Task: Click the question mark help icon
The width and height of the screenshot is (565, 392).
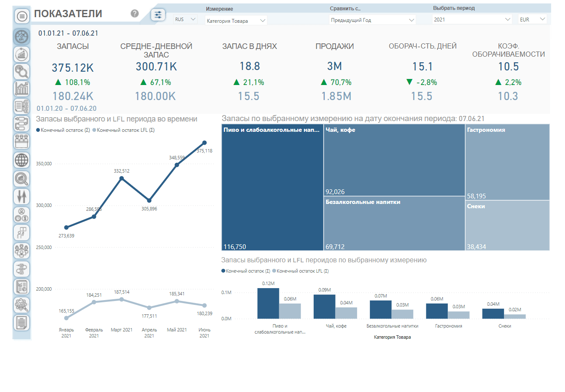Action: point(134,14)
